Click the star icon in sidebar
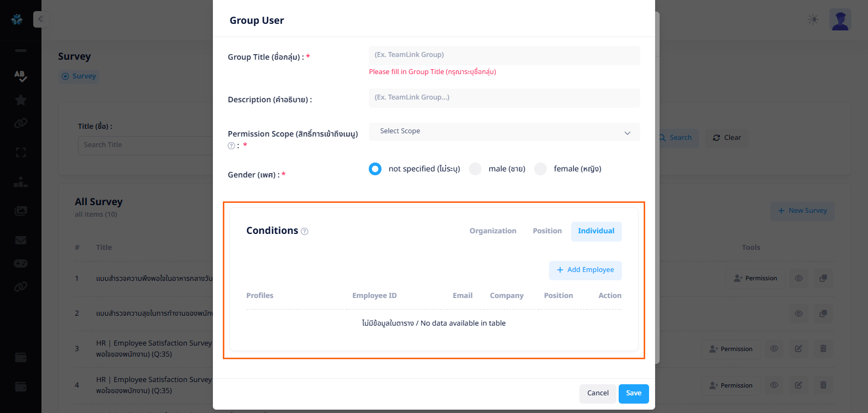Screen dimensions: 868x413 point(20,100)
